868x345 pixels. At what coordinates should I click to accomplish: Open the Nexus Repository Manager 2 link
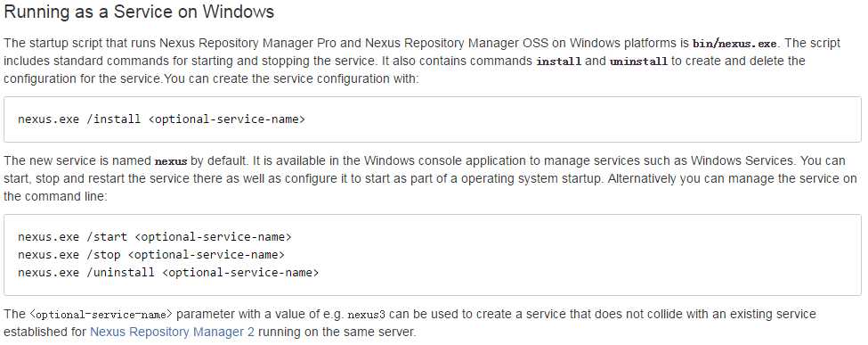(x=172, y=332)
